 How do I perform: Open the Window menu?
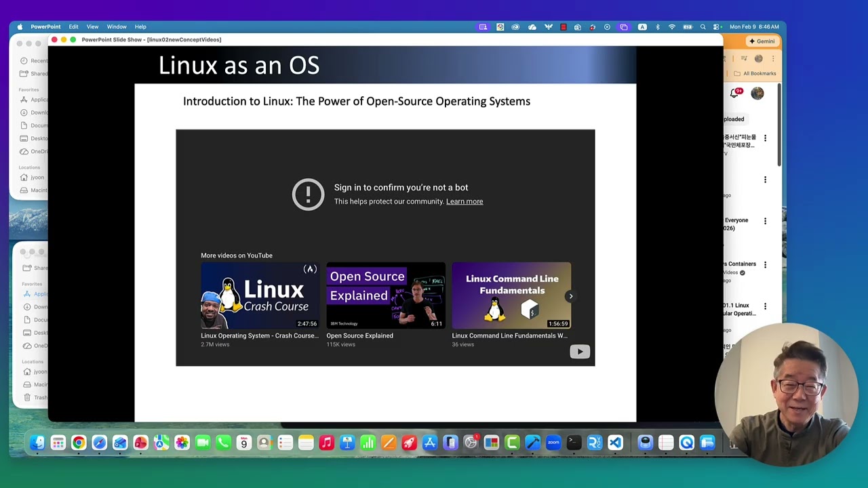coord(117,27)
